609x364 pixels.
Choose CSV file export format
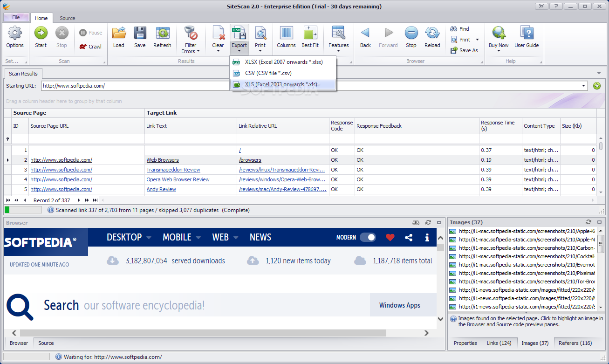[x=283, y=73]
